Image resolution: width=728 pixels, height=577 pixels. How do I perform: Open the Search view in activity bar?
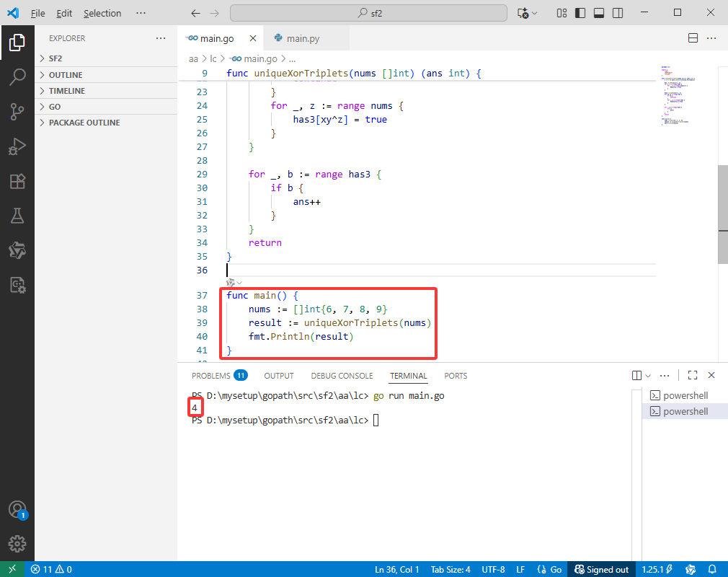tap(17, 77)
